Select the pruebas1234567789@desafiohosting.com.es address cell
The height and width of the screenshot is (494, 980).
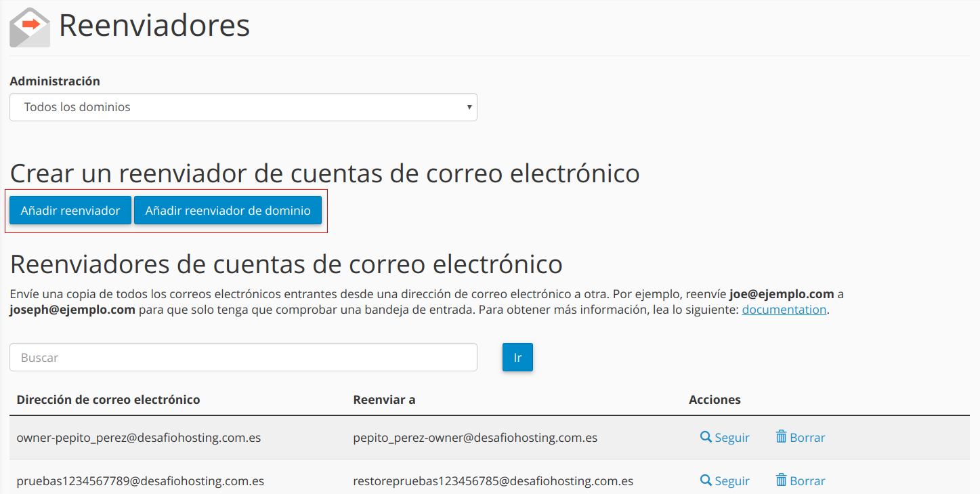click(x=140, y=481)
